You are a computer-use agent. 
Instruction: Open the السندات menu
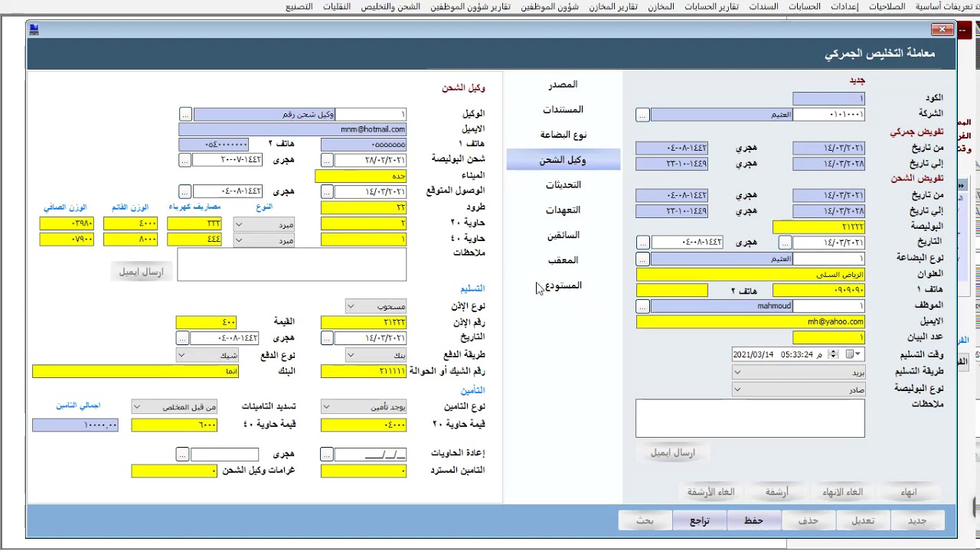click(763, 6)
